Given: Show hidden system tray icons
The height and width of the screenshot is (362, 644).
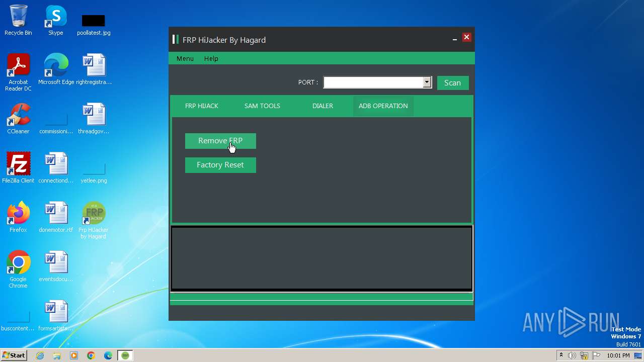Looking at the screenshot, I should 561,355.
